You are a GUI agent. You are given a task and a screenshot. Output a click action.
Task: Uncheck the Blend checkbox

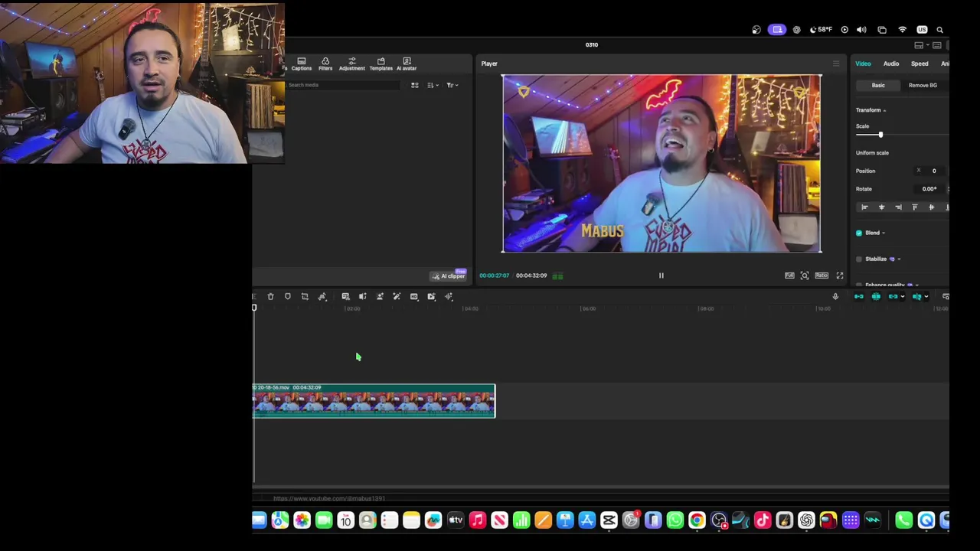tap(859, 233)
